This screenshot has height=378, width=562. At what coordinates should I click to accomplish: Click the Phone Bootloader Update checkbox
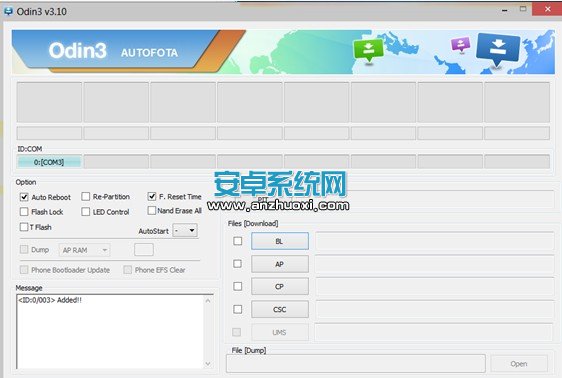pyautogui.click(x=24, y=269)
